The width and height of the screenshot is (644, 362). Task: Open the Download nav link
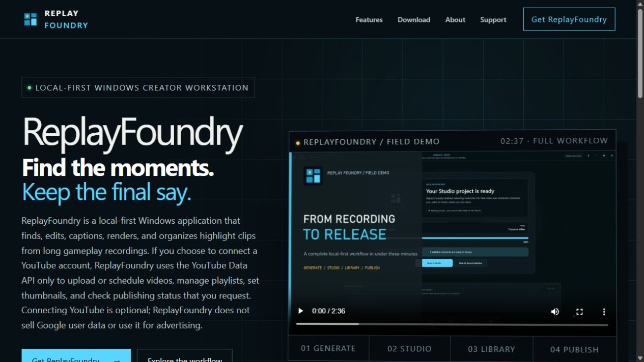click(414, 20)
